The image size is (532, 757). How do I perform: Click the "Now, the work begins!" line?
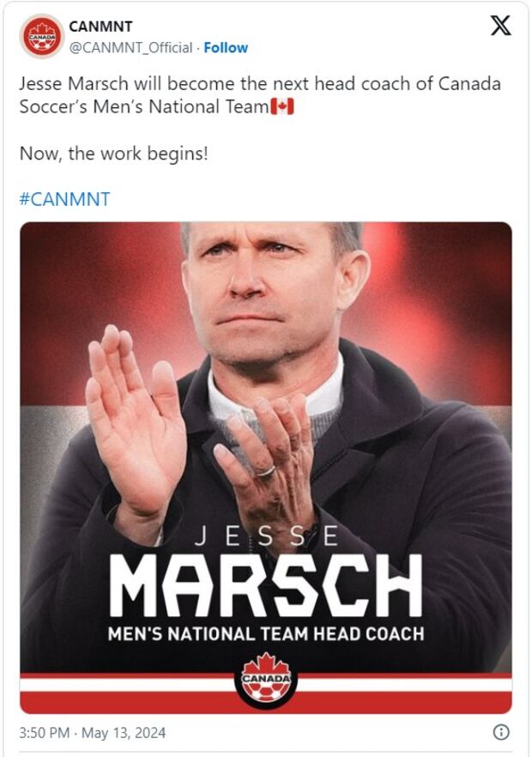click(x=113, y=154)
